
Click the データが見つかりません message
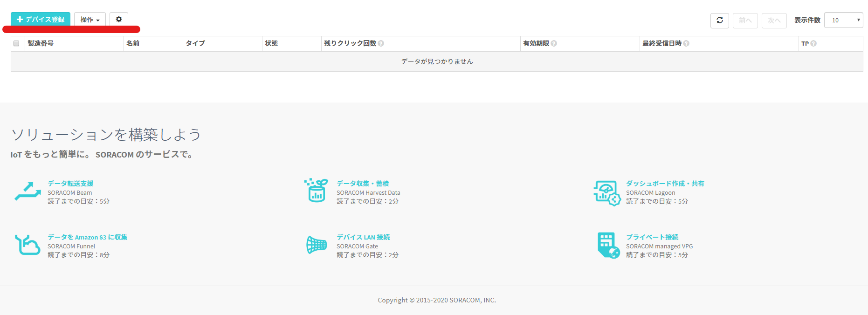pyautogui.click(x=437, y=62)
